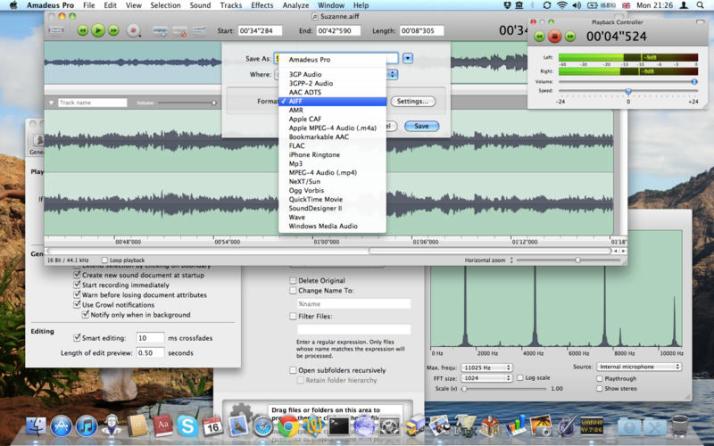Expand the Save As dialog with arrow button
This screenshot has height=446, width=714.
coord(408,58)
